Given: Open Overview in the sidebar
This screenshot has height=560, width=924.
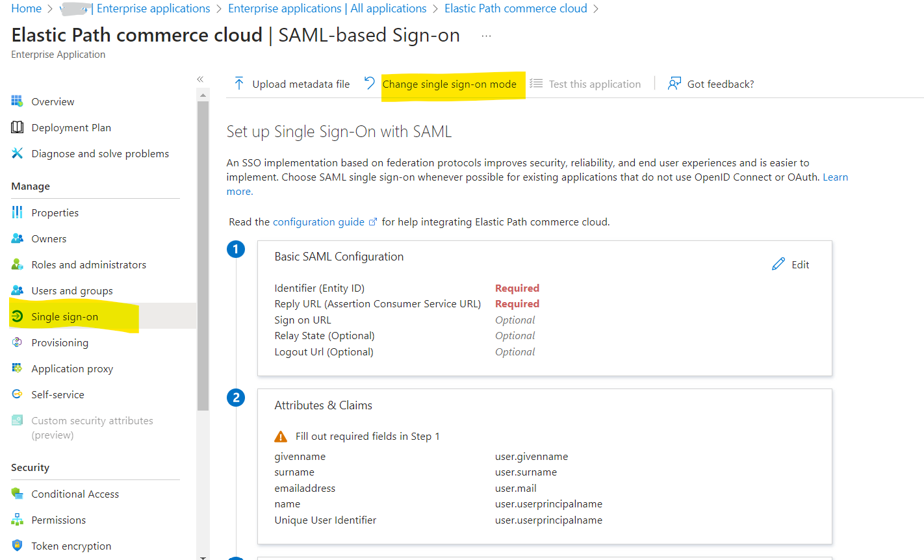Looking at the screenshot, I should coord(53,101).
